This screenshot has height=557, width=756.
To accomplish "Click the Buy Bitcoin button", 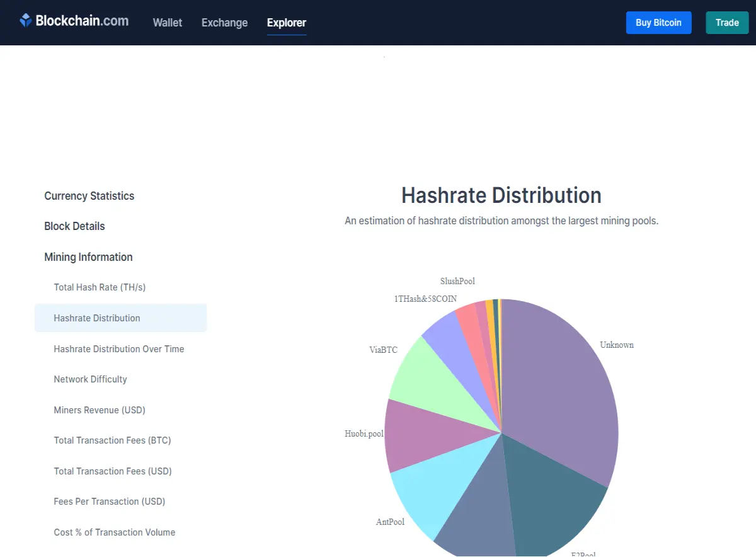I will coord(658,23).
